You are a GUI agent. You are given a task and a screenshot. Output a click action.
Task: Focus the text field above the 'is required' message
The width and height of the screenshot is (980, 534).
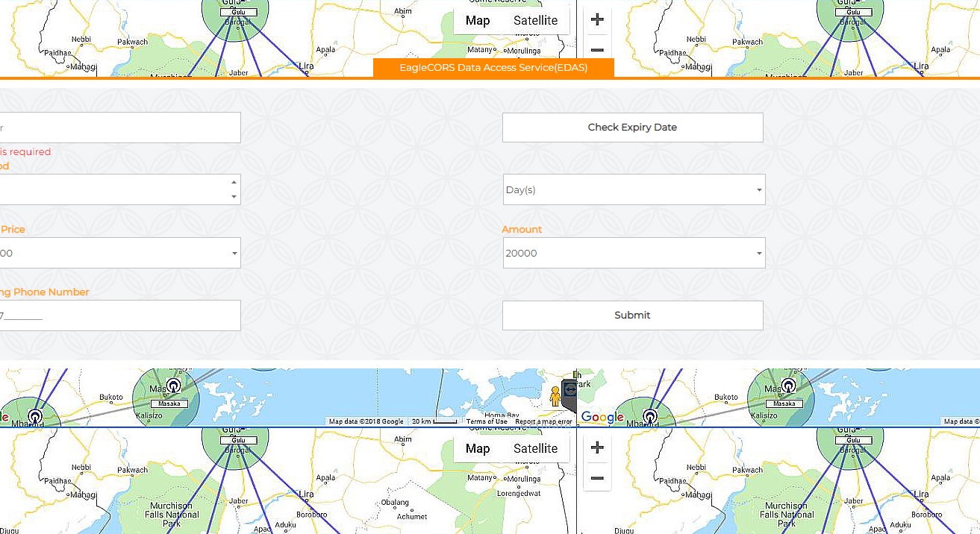coord(119,128)
